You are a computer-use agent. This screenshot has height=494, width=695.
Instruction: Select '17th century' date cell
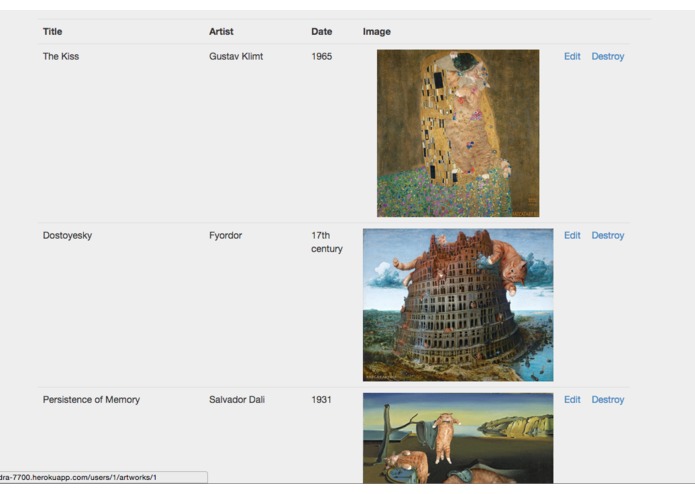click(x=327, y=242)
